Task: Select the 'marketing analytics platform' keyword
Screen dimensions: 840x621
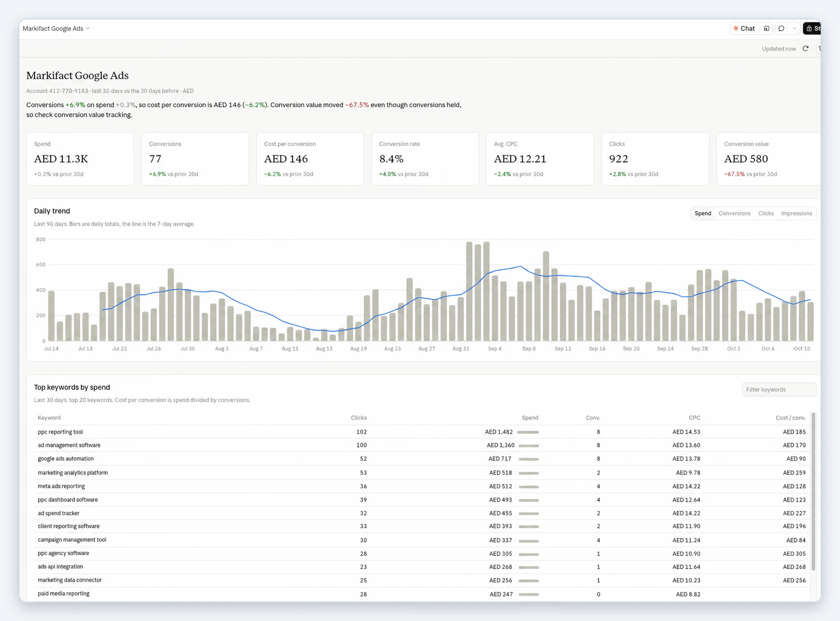Action: click(x=73, y=473)
